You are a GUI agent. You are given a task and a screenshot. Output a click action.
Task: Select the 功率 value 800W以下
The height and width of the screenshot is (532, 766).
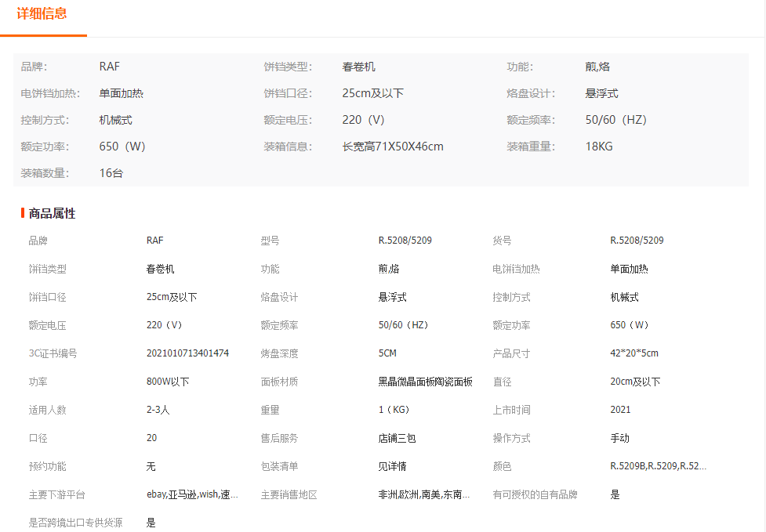(168, 382)
